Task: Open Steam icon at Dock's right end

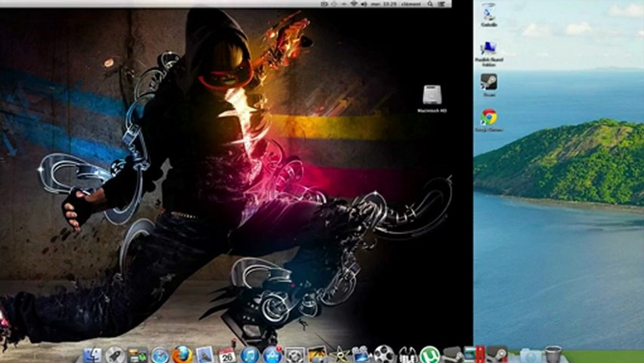Action: pos(498,354)
